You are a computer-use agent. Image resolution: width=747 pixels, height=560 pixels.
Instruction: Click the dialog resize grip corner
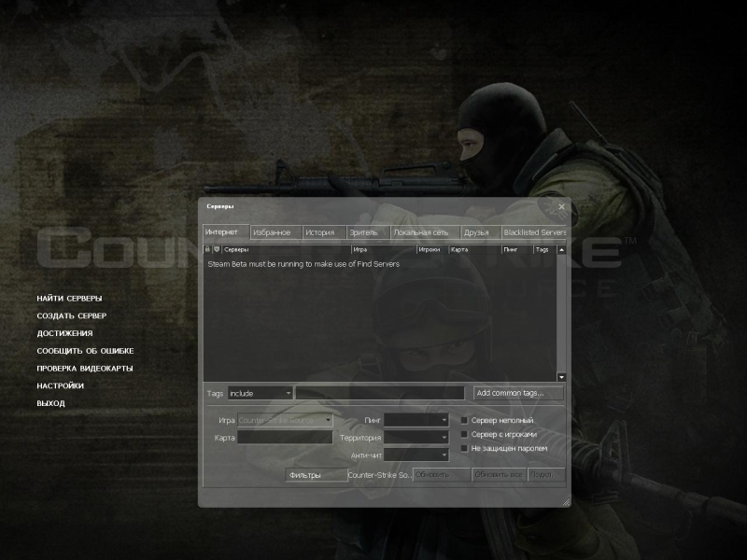565,502
